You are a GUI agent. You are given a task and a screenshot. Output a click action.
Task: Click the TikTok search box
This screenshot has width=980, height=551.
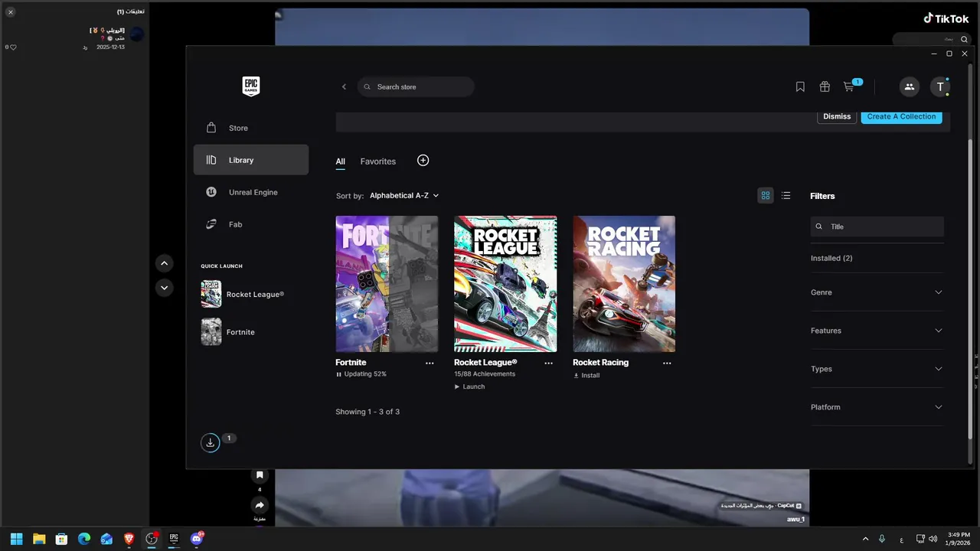coord(933,38)
